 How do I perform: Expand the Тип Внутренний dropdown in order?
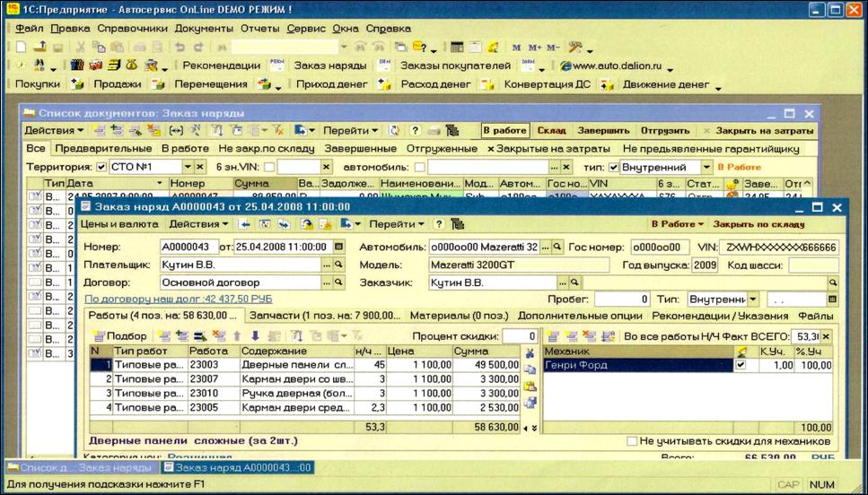[752, 299]
